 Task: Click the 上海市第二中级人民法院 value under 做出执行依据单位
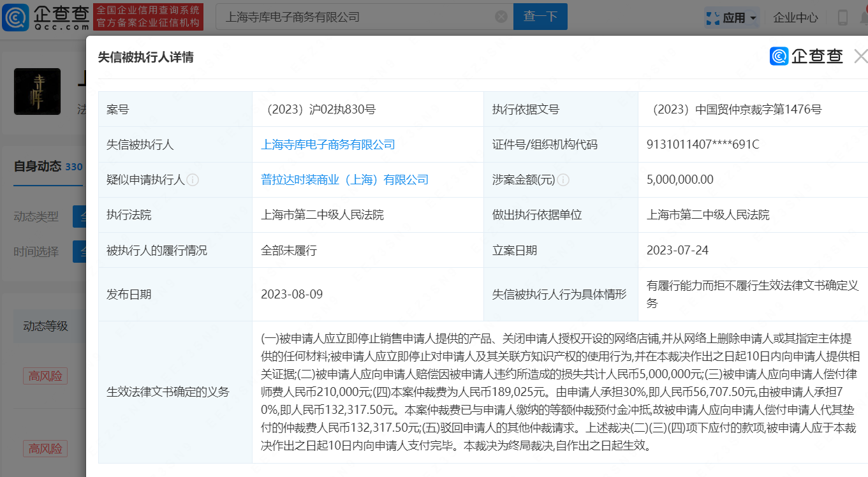click(708, 215)
